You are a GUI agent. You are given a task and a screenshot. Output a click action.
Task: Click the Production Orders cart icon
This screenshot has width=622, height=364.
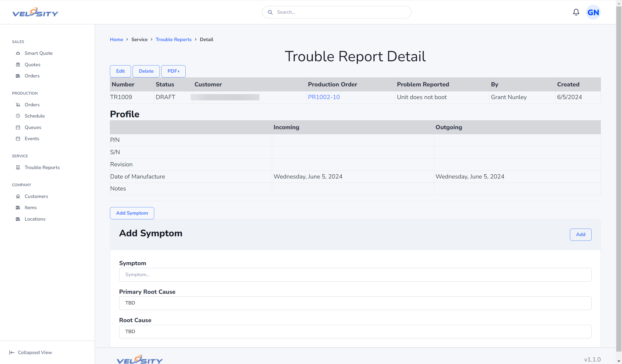click(18, 105)
